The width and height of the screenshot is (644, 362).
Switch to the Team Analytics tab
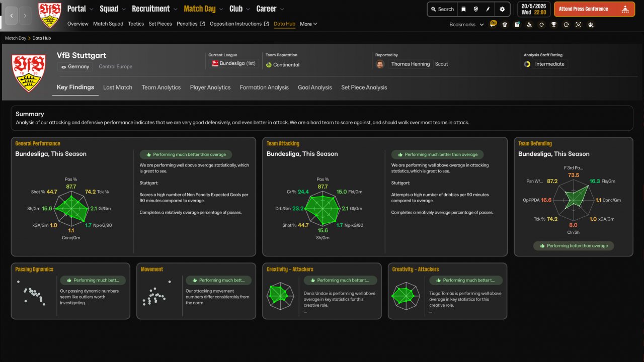click(x=161, y=87)
